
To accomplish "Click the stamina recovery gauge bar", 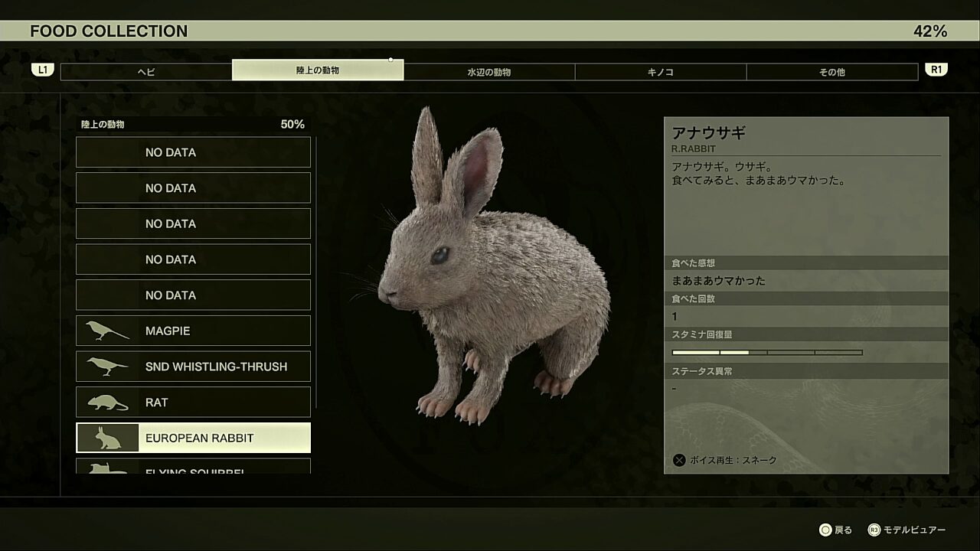I will point(767,352).
